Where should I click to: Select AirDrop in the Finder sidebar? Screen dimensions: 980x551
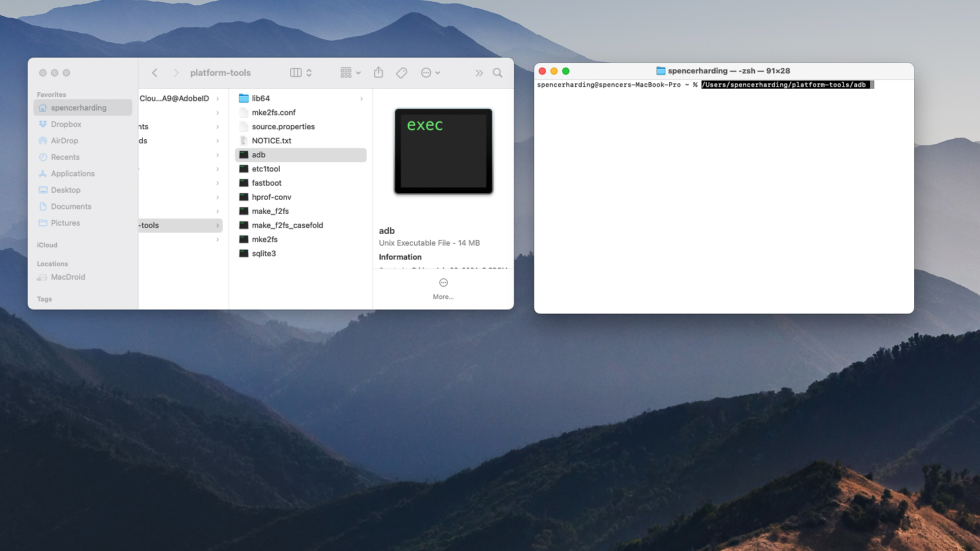point(64,141)
